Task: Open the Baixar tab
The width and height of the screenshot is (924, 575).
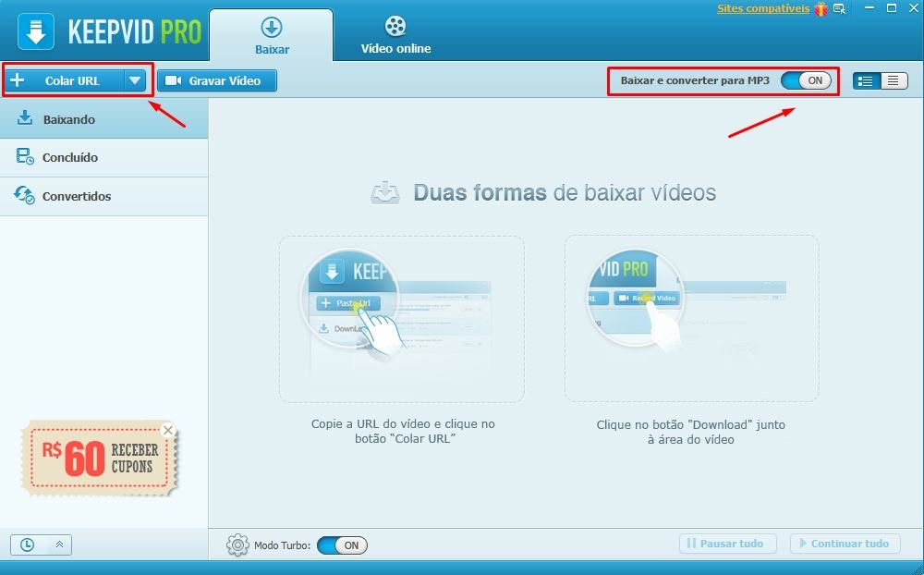Action: pos(272,35)
